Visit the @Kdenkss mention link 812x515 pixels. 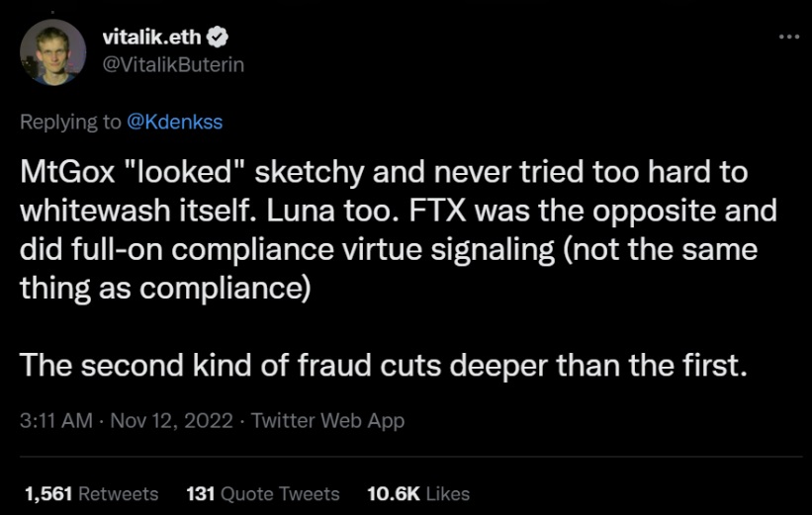(x=175, y=123)
